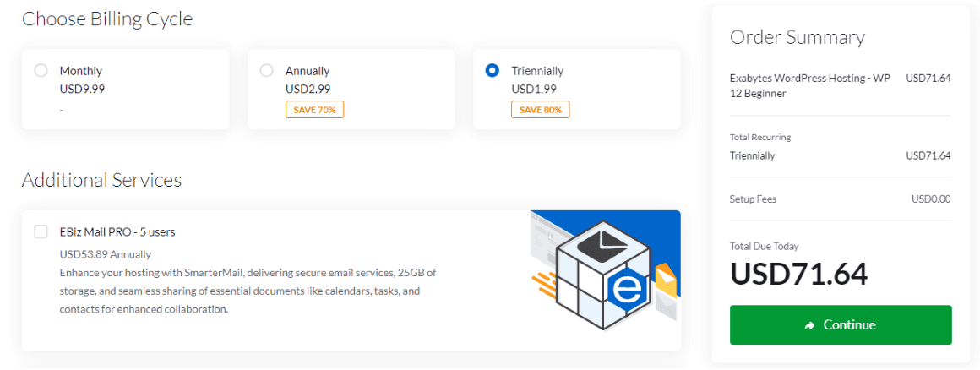
Task: Choose the Annually radio option
Action: click(x=267, y=71)
